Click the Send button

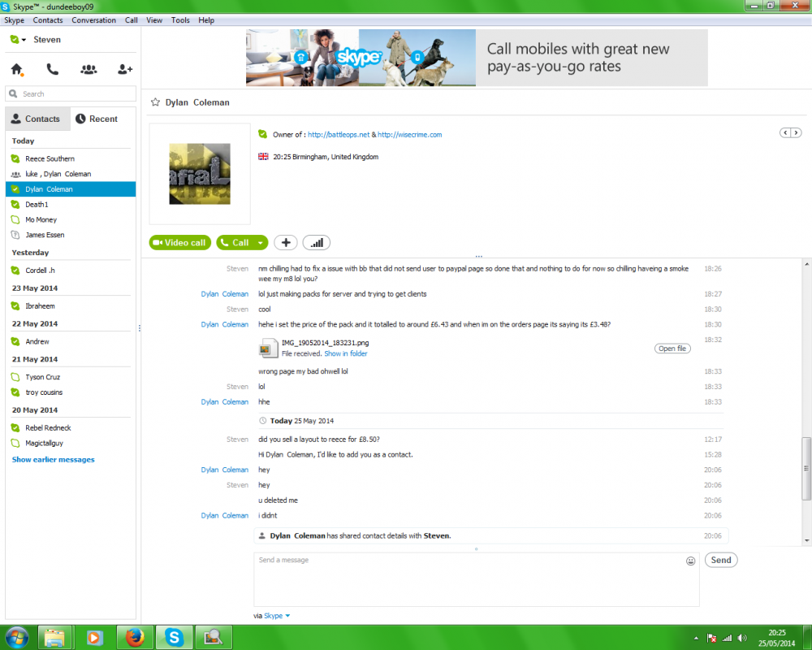pos(720,560)
